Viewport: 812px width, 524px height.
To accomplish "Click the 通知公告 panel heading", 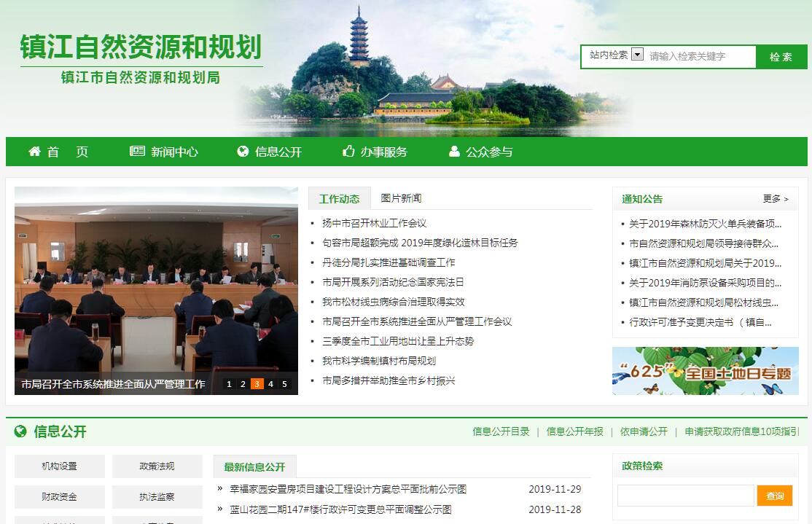I will click(x=642, y=199).
